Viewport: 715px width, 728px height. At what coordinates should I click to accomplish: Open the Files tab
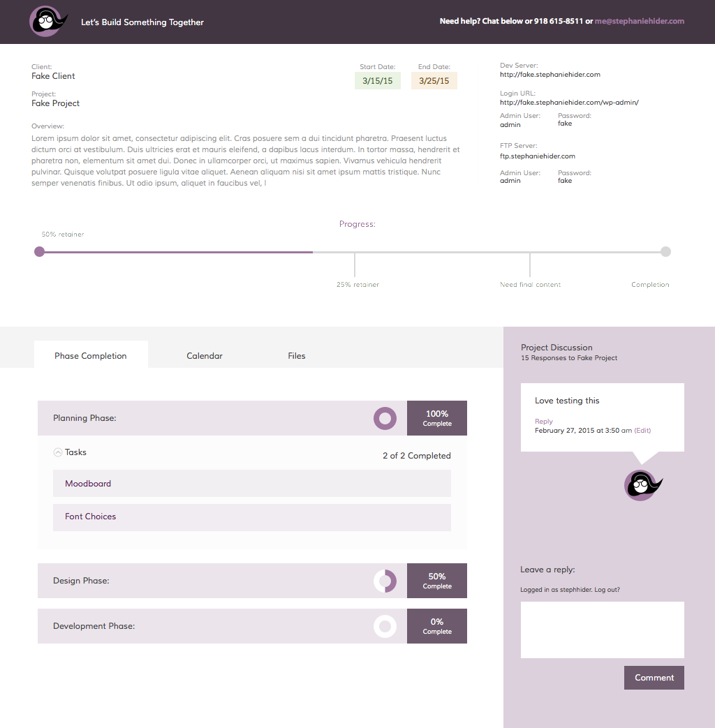pos(297,356)
